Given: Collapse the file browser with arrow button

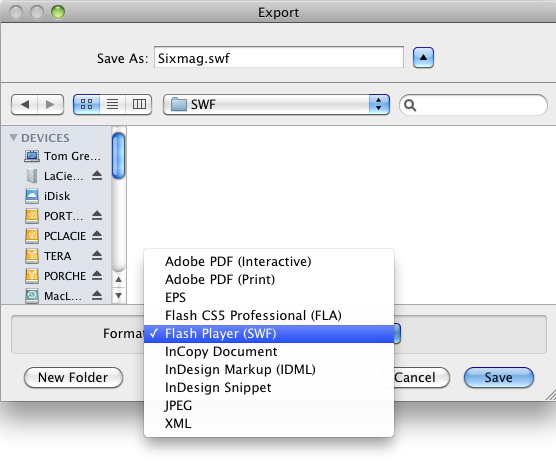Looking at the screenshot, I should tap(423, 57).
